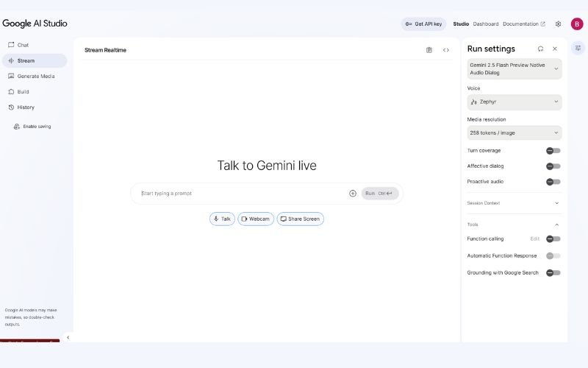Viewport: 588px width, 368px height.
Task: Close the Run settings panel
Action: tap(555, 49)
